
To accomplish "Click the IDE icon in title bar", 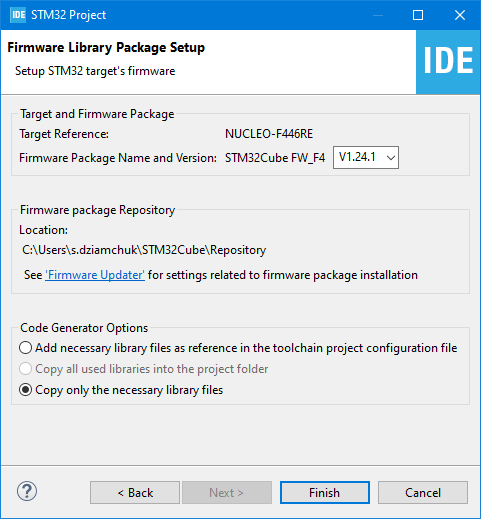I will coord(18,15).
